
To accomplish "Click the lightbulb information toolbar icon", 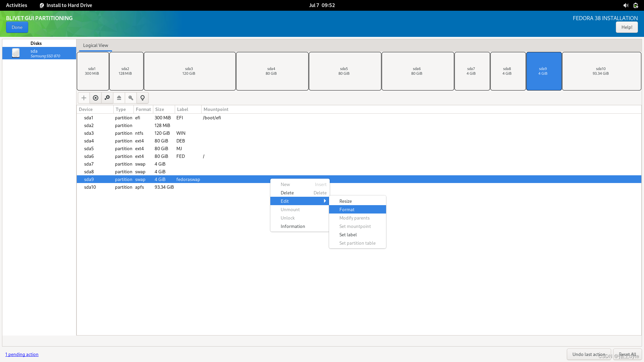I will coord(143,98).
